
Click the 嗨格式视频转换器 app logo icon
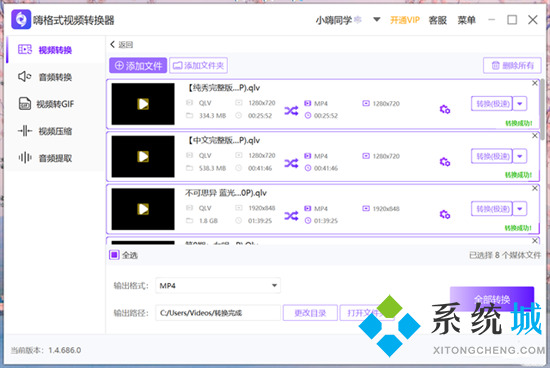tap(21, 19)
